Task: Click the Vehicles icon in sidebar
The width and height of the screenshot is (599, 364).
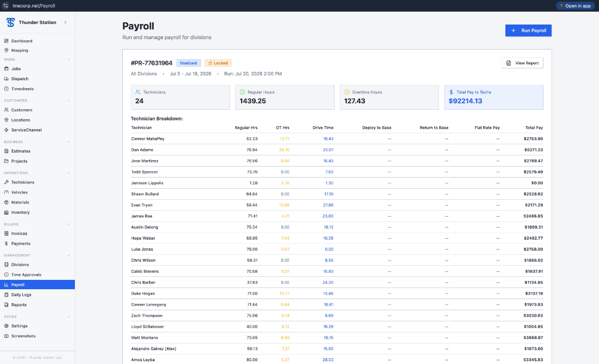Action: [x=6, y=192]
